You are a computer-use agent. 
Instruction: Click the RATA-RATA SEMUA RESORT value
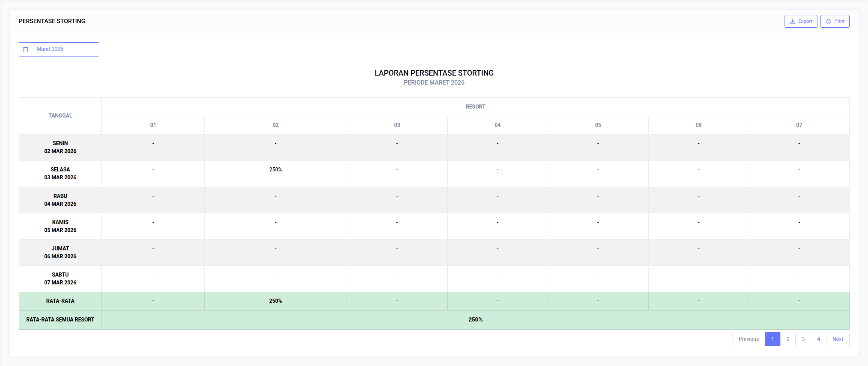click(475, 320)
